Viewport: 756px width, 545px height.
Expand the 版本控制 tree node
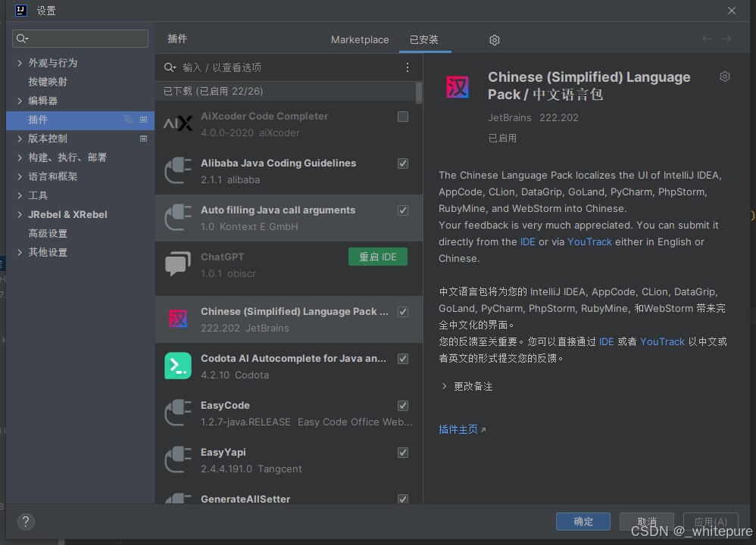pos(19,139)
